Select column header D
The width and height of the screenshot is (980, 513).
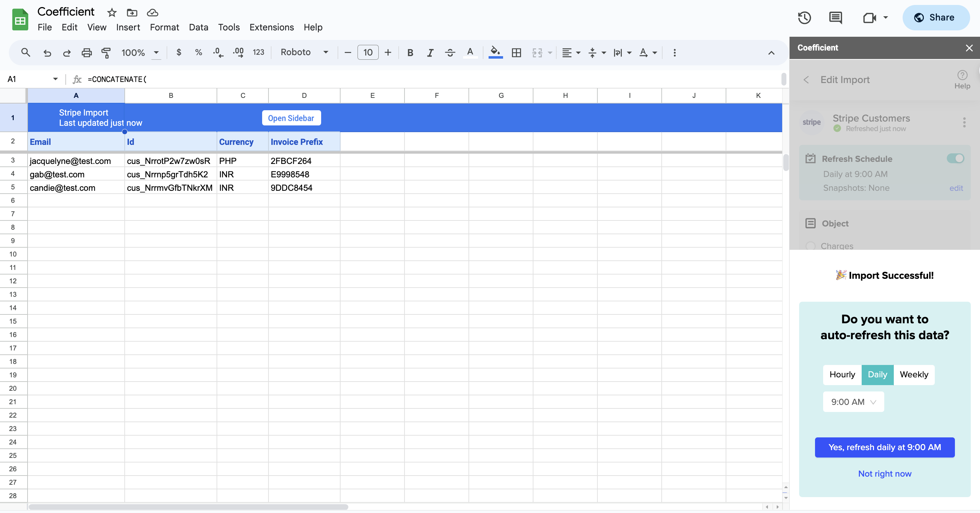click(304, 95)
